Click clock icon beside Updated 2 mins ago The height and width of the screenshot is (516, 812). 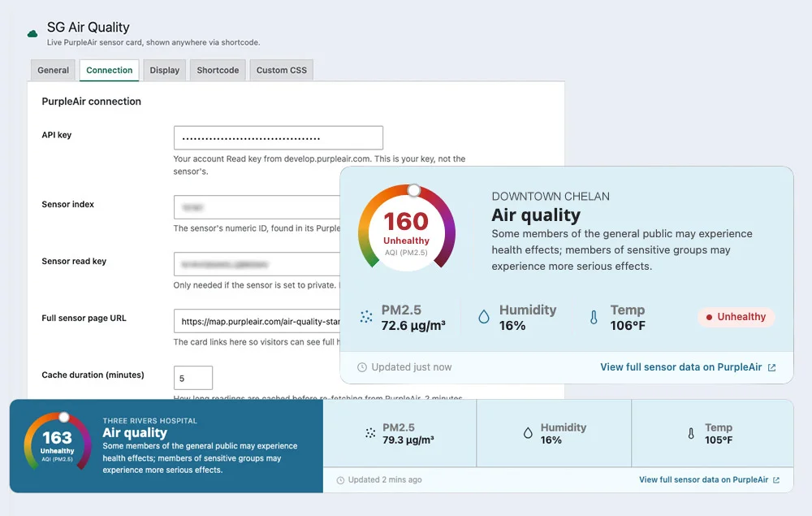(340, 480)
